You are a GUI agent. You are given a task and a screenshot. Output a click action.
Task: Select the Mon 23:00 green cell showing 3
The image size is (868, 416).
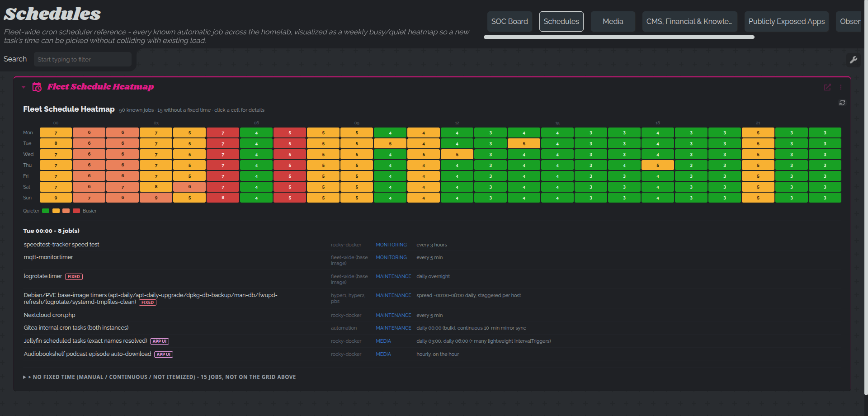[x=825, y=132]
